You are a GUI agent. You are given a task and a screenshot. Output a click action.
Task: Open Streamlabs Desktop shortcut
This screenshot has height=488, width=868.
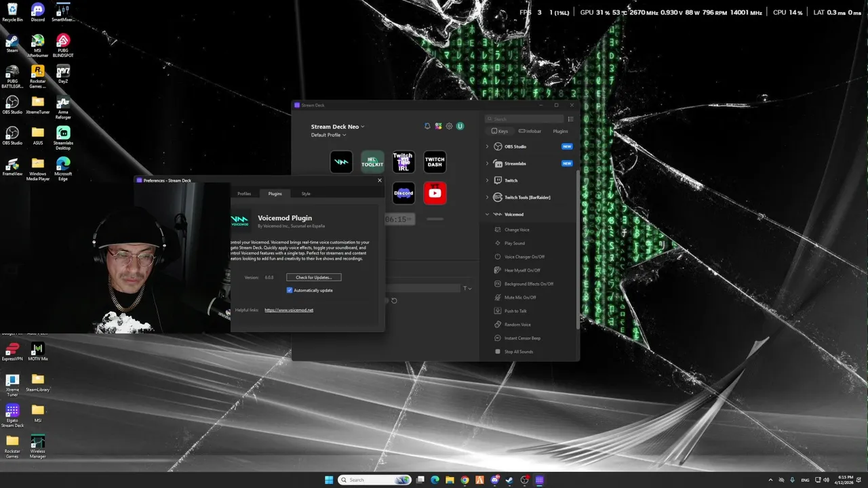[x=63, y=138]
